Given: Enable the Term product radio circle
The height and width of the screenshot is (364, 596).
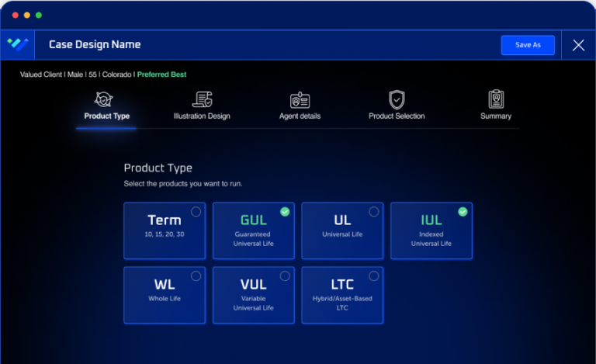Looking at the screenshot, I should pos(196,211).
